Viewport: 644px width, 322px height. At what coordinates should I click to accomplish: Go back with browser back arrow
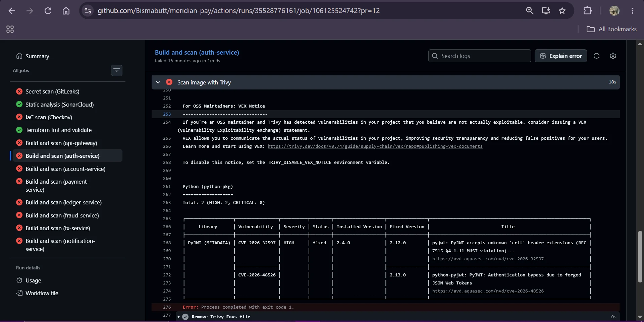tap(12, 11)
